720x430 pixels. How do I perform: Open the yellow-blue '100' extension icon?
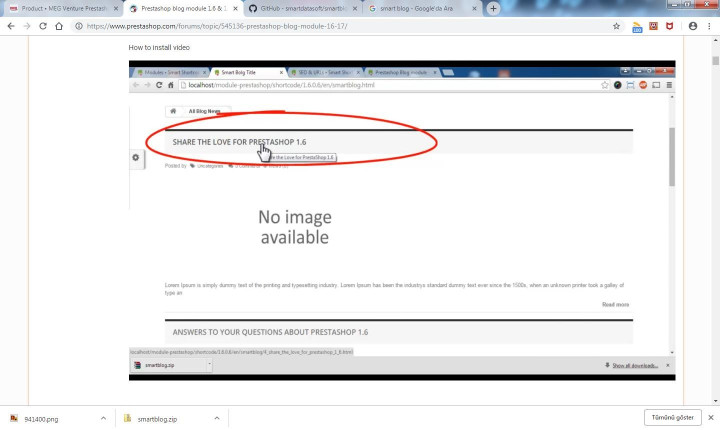(x=637, y=27)
